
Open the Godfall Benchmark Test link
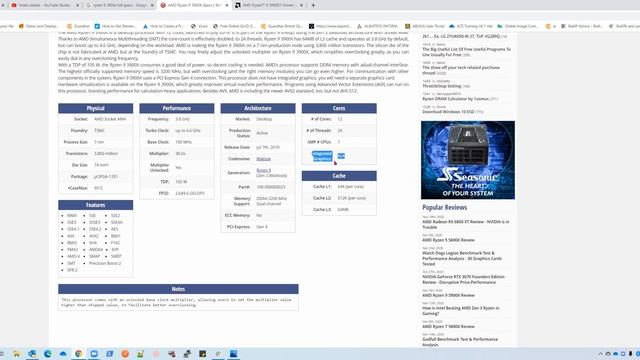[460, 342]
